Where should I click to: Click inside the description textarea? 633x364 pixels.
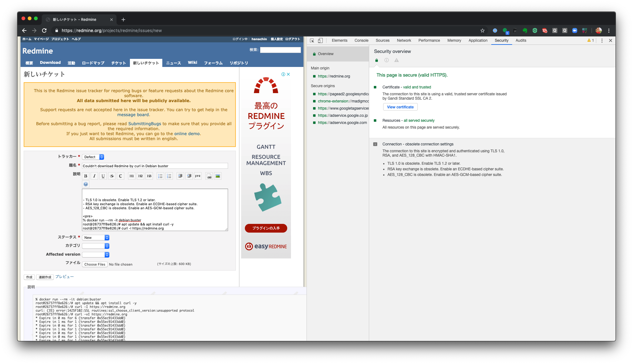[x=155, y=210]
